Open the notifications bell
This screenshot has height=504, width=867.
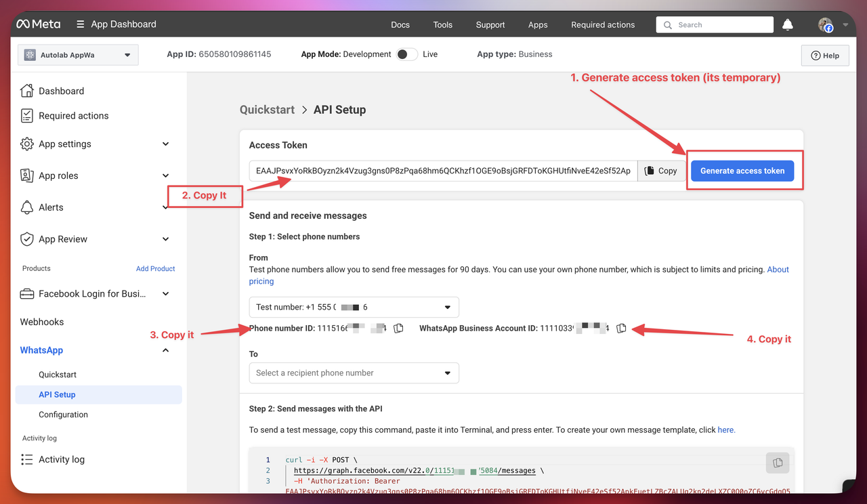click(787, 25)
